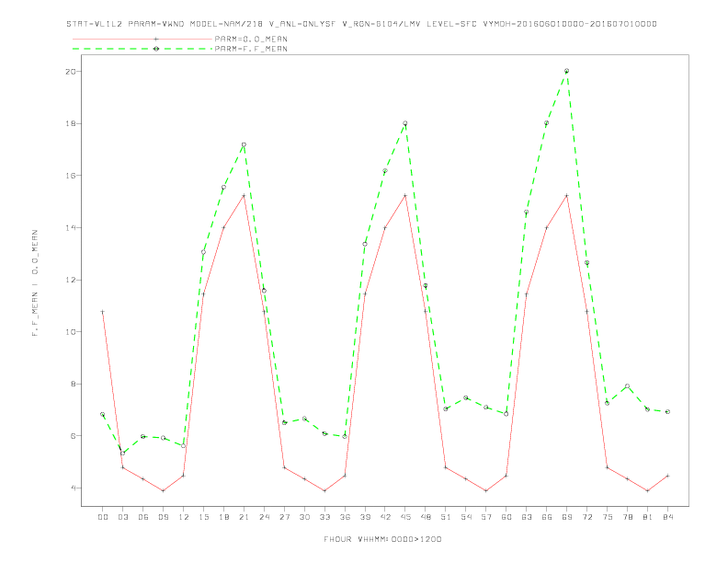
Task: Click the PARM=F.F_MEAN legend label
Action: click(x=251, y=49)
